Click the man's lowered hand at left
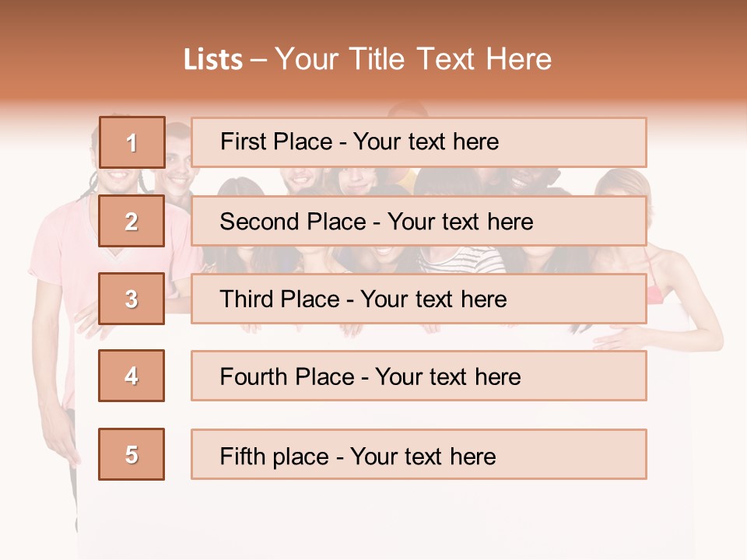 click(x=65, y=443)
